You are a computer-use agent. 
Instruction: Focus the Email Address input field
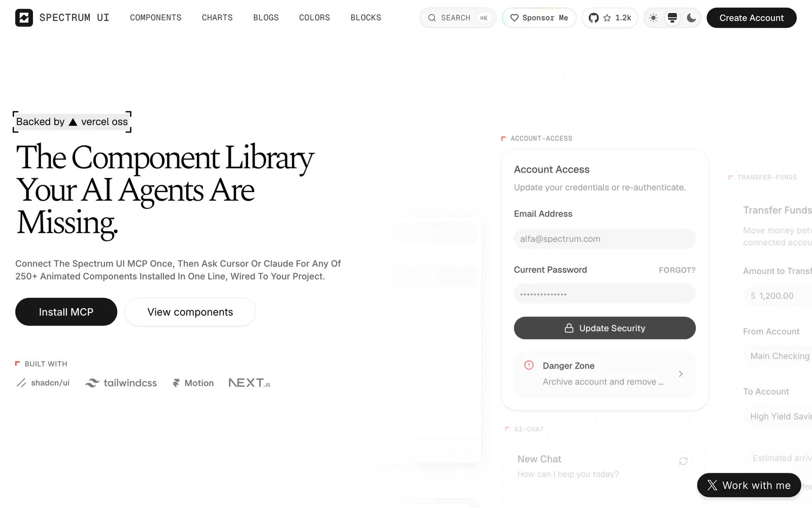coord(604,239)
